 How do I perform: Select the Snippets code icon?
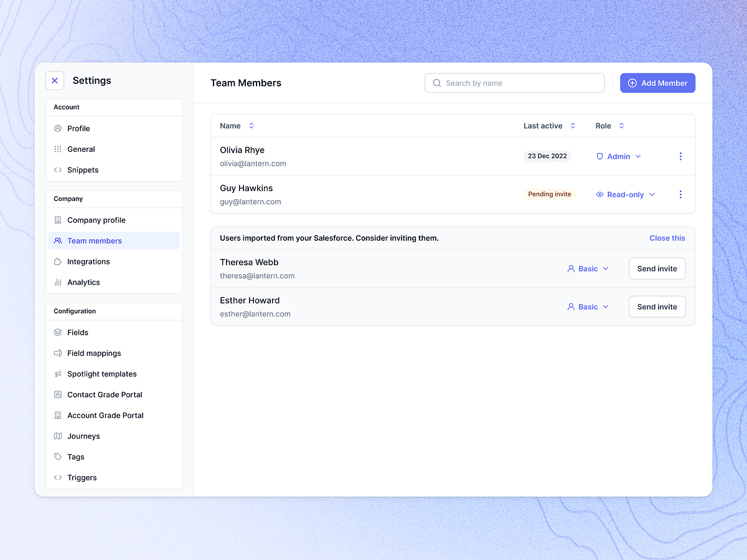57,170
